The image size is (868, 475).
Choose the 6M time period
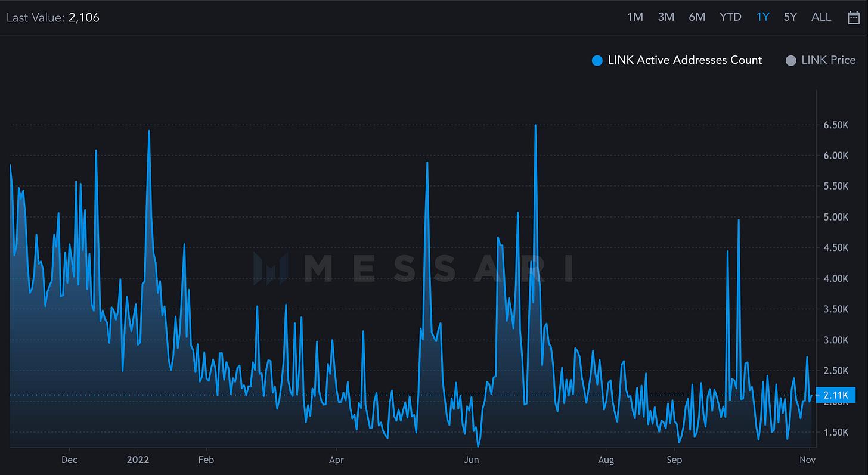(697, 17)
